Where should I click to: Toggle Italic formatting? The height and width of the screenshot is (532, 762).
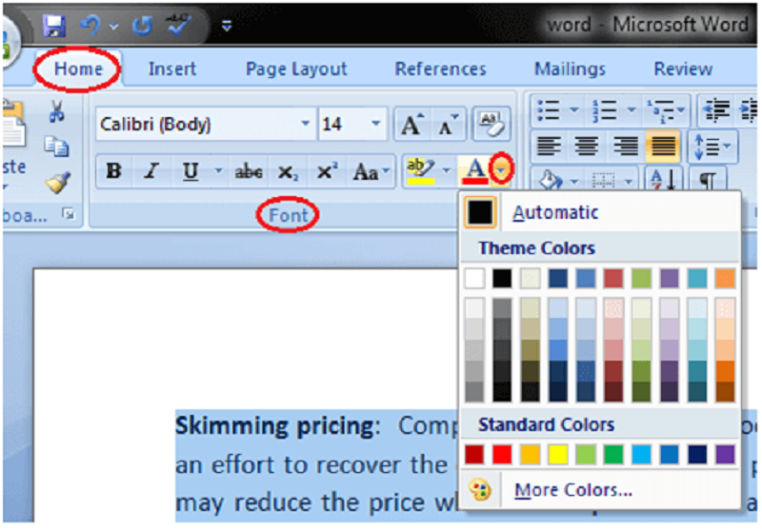(150, 172)
